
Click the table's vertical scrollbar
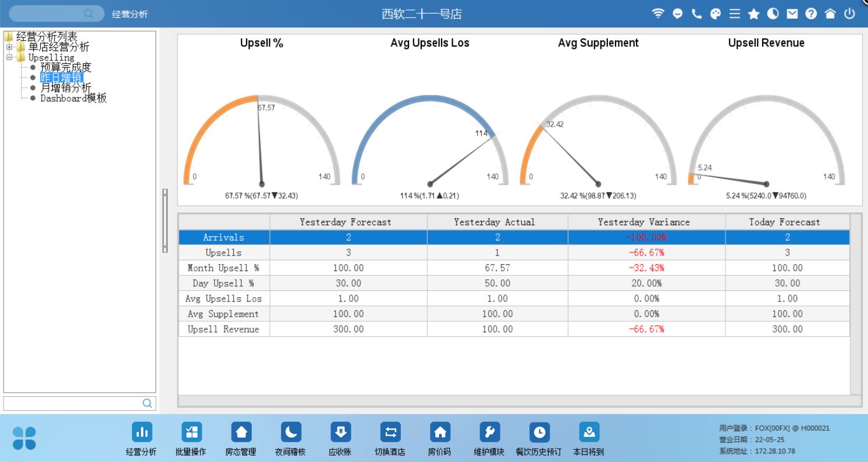855,304
